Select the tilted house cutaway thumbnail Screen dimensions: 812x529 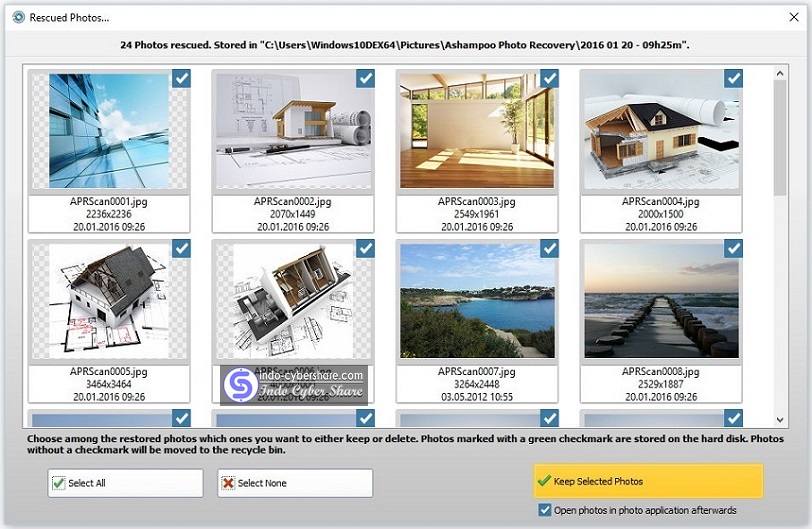293,301
